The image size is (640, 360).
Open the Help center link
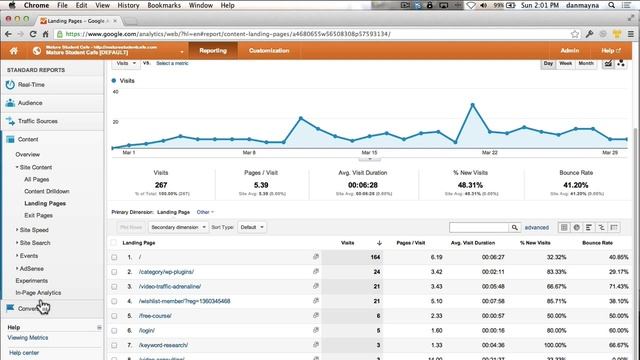(24, 353)
